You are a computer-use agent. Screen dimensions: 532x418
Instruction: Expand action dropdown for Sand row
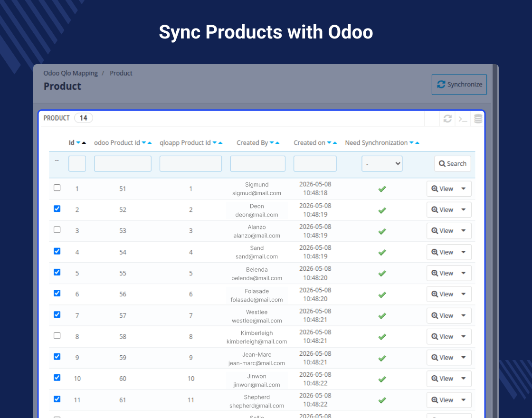tap(464, 252)
